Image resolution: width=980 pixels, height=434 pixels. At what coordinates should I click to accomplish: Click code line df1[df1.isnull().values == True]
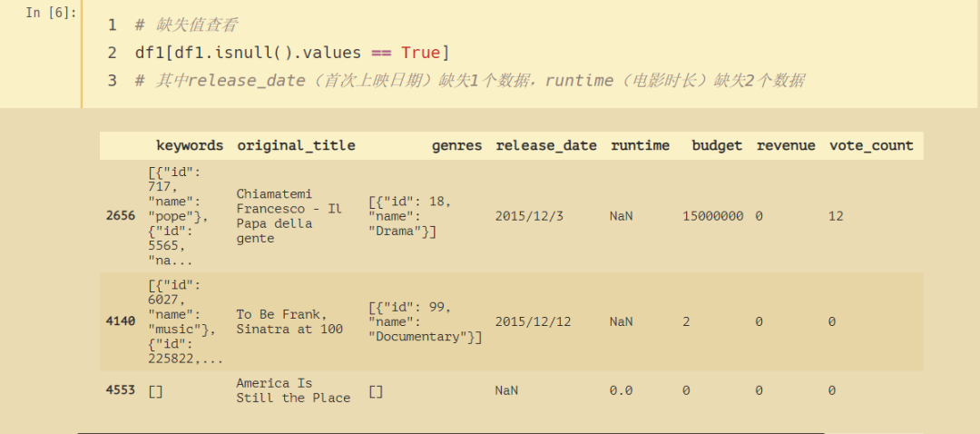[292, 54]
